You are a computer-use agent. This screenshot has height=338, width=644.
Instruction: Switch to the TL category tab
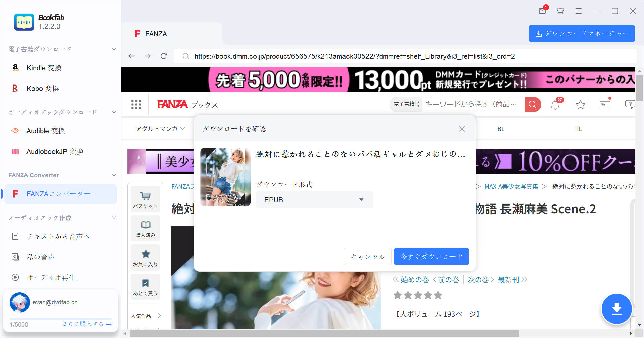pyautogui.click(x=578, y=128)
